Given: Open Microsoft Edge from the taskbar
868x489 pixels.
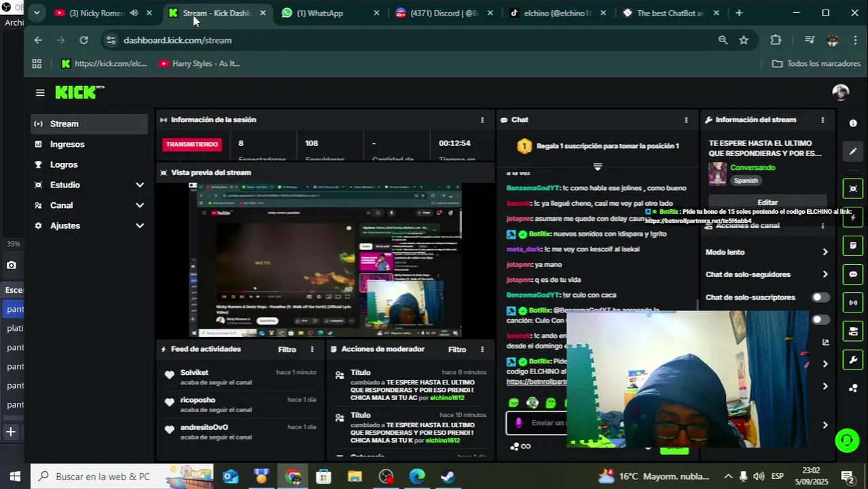Looking at the screenshot, I should pyautogui.click(x=417, y=477).
